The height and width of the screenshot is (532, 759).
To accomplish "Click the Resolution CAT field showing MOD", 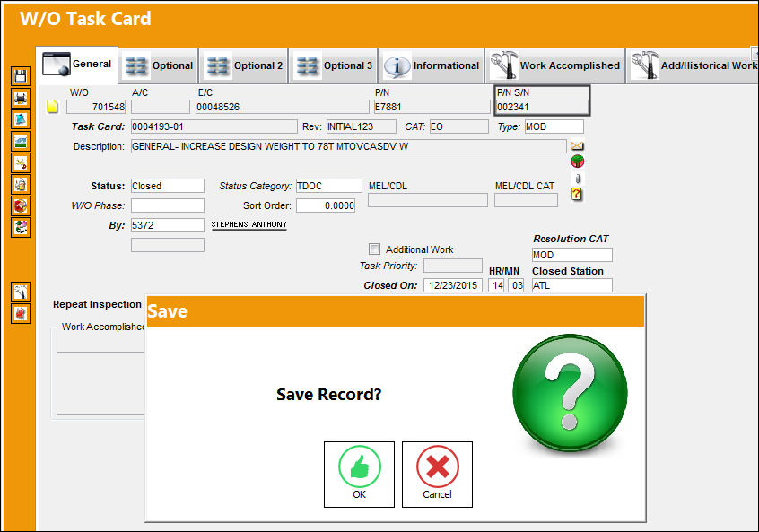I will (571, 255).
